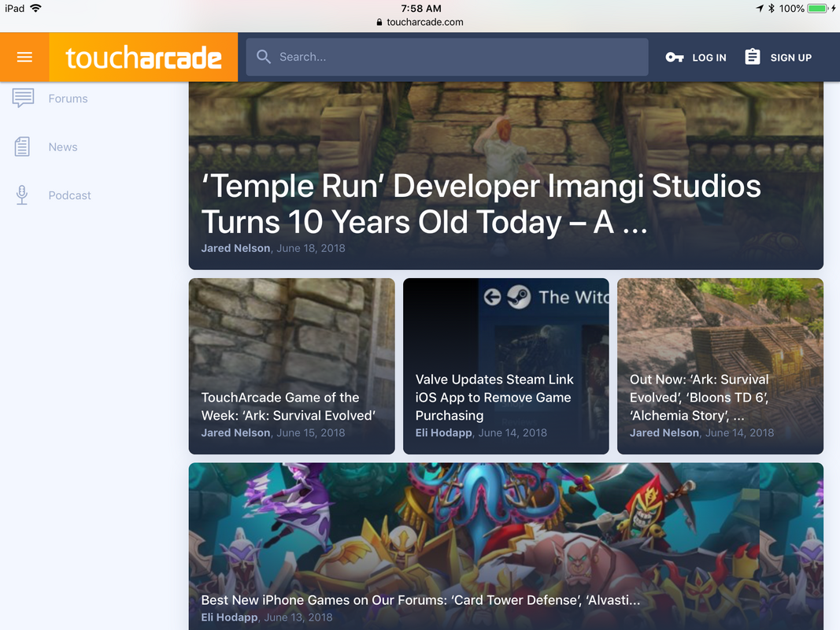Open Best New iPhone Games on Forums article
Image resolution: width=840 pixels, height=630 pixels.
click(420, 600)
